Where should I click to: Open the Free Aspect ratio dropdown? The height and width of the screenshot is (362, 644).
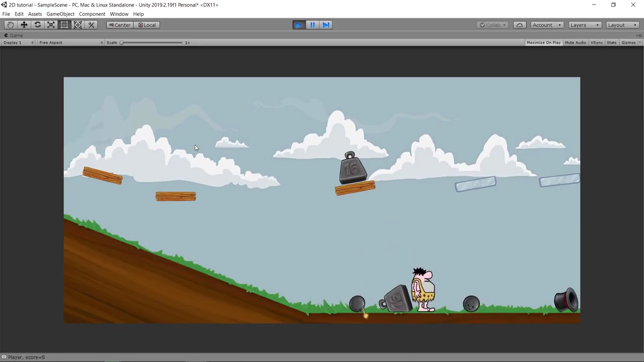[x=70, y=42]
